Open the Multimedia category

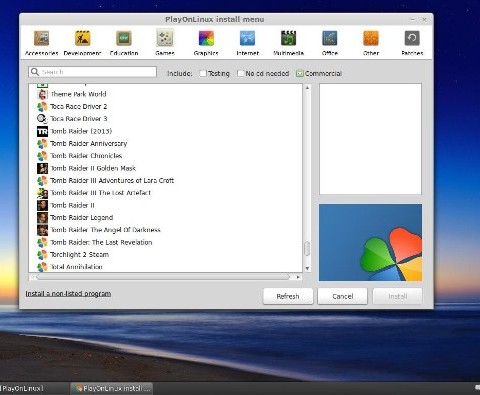coord(288,43)
